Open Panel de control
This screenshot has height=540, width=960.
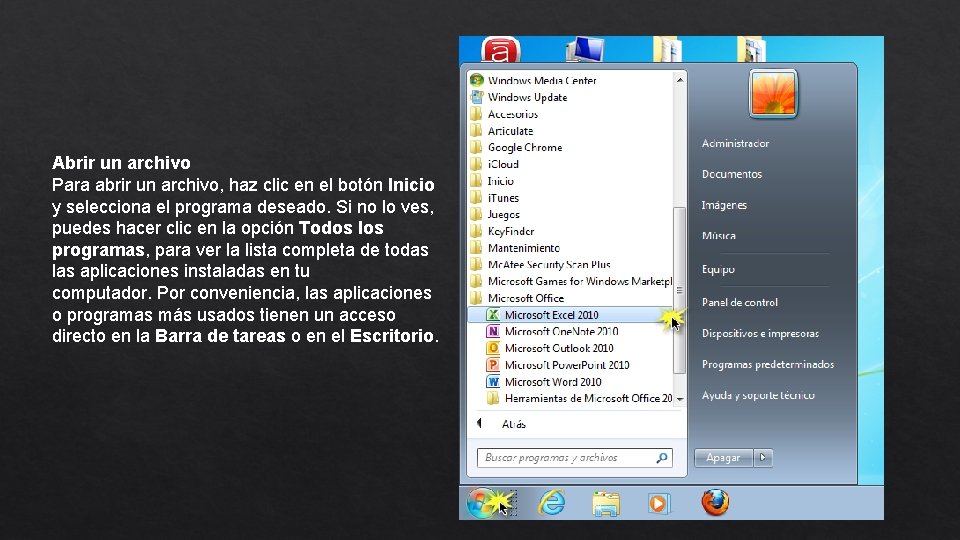(740, 302)
